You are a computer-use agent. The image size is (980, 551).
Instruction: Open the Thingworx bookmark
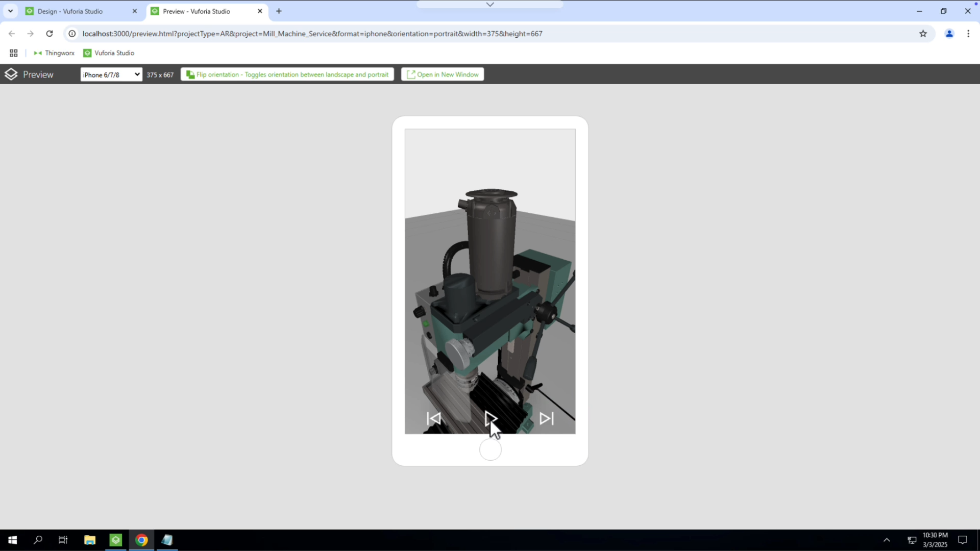pyautogui.click(x=54, y=53)
